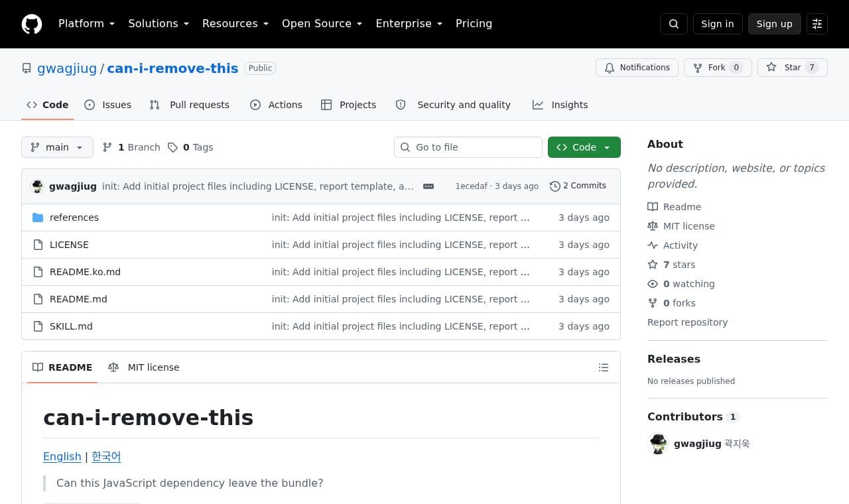Viewport: 849px width, 504px height.
Task: Expand the Solutions menu
Action: 159,24
